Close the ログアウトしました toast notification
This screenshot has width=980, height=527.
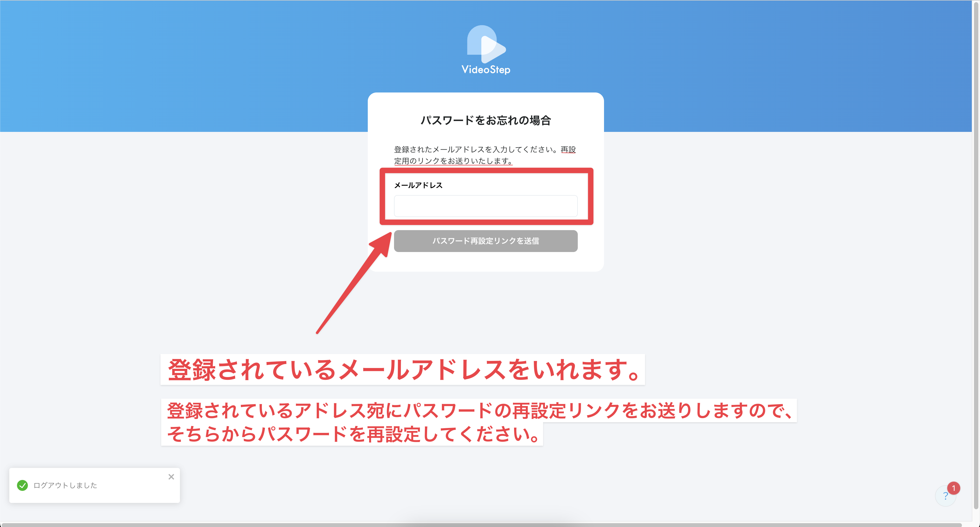point(171,477)
